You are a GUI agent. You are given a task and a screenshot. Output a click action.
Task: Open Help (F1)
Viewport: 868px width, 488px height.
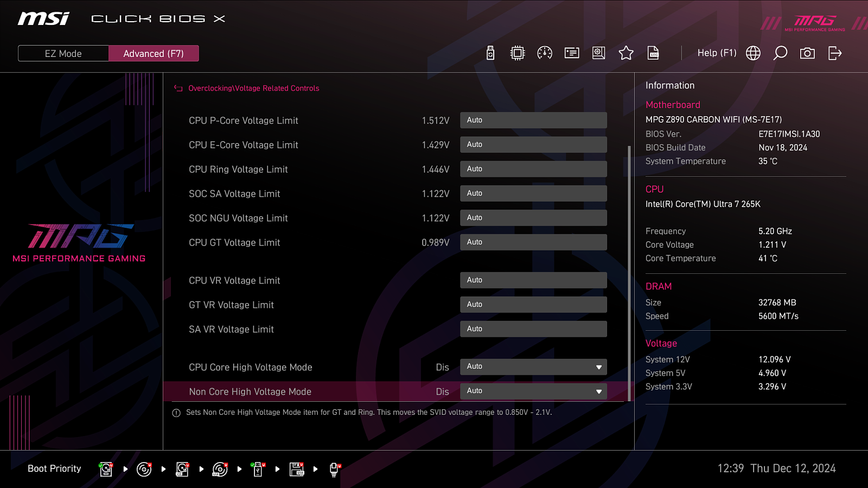(x=717, y=53)
